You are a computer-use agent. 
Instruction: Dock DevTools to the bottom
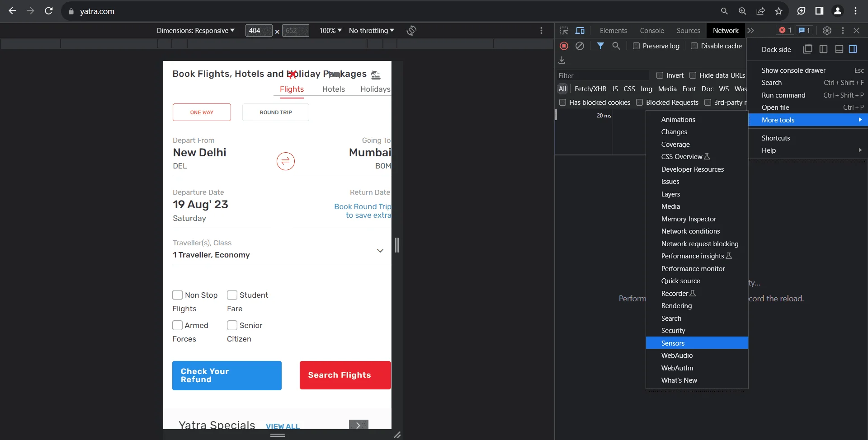(x=839, y=49)
